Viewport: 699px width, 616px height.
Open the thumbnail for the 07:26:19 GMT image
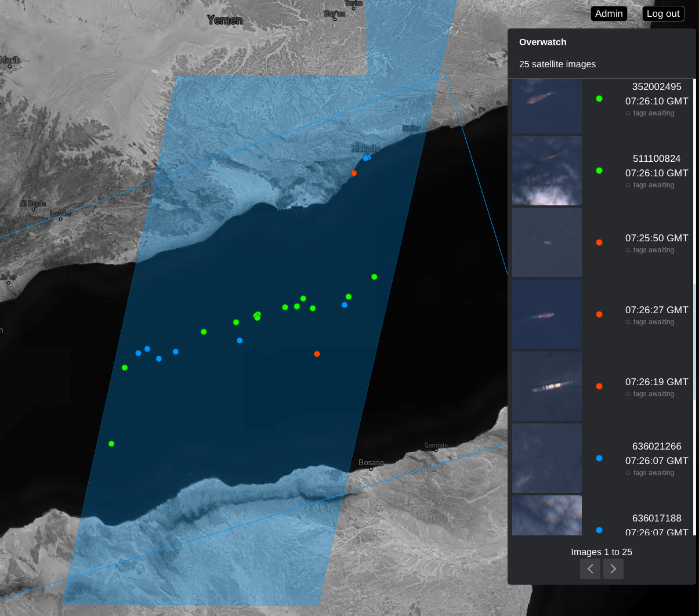pos(547,386)
